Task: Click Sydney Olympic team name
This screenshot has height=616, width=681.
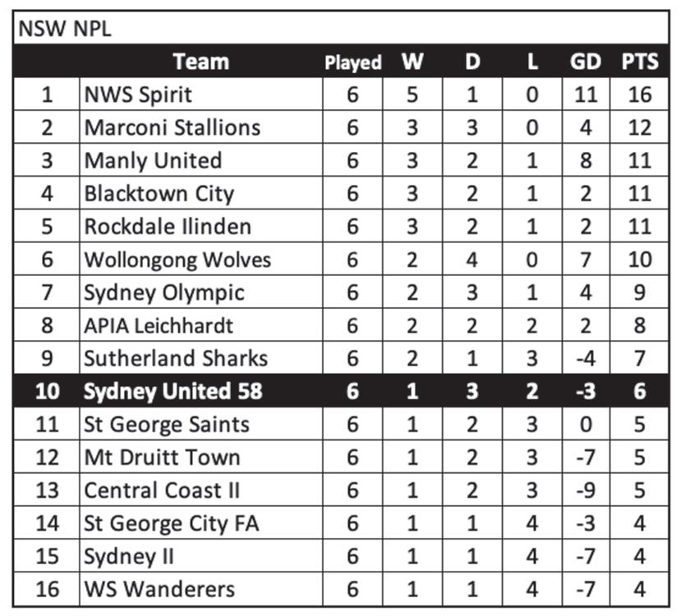Action: coord(164,292)
